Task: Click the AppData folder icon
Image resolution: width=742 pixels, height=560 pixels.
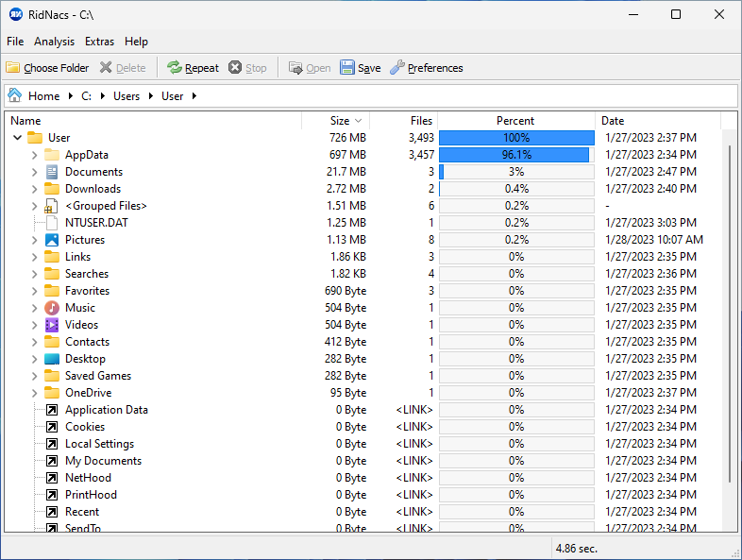Action: pos(52,155)
